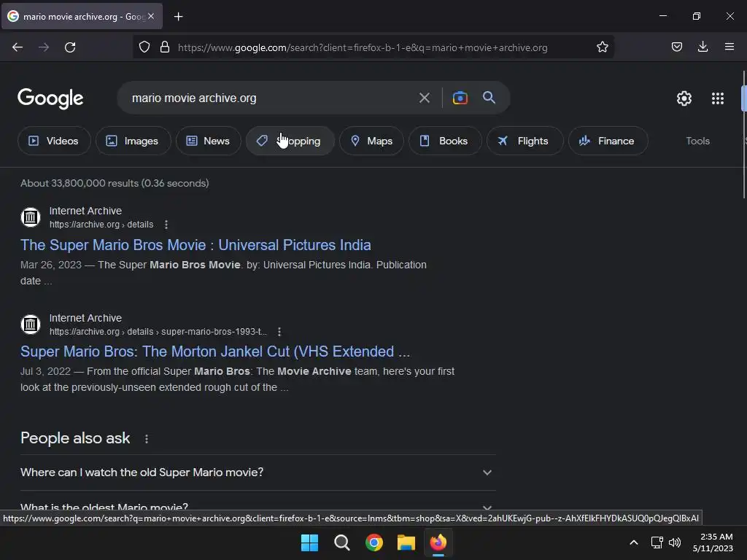Screen dimensions: 747x560
Task: Search by image with camera icon
Action: 460,98
